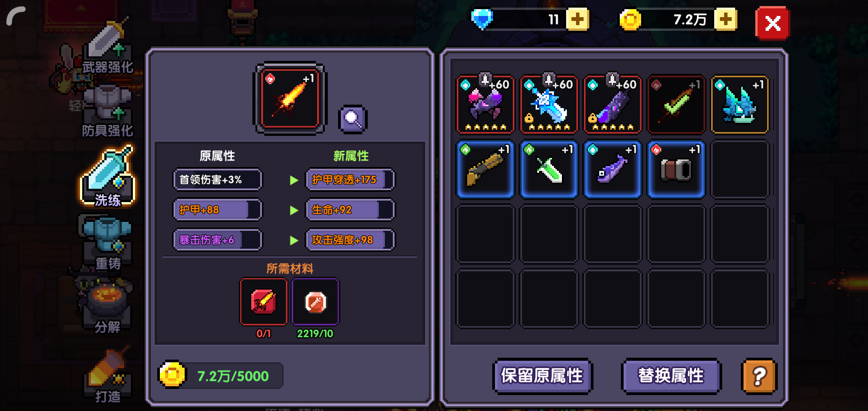This screenshot has width=868, height=411.
Task: Tap the refining stone material showing 2219/10
Action: click(315, 302)
